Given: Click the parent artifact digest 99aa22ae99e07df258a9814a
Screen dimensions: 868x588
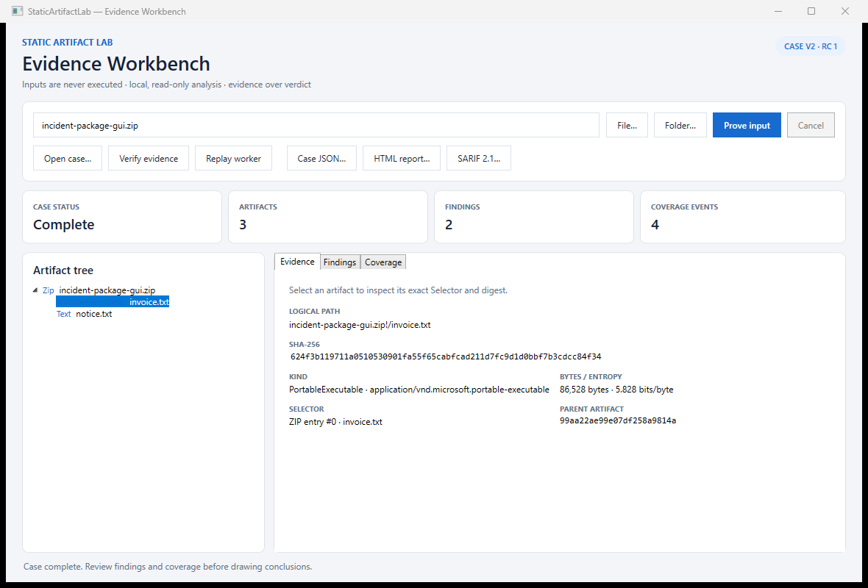Looking at the screenshot, I should pos(618,420).
